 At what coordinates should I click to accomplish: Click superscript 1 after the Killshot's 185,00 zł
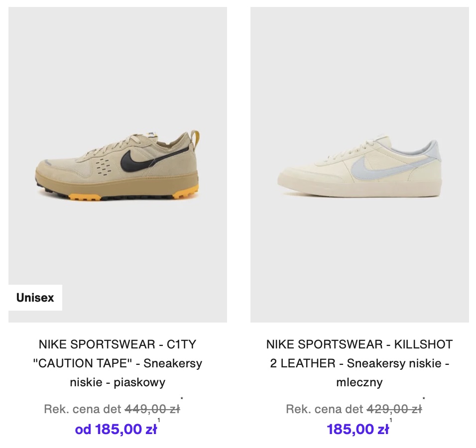point(391,421)
